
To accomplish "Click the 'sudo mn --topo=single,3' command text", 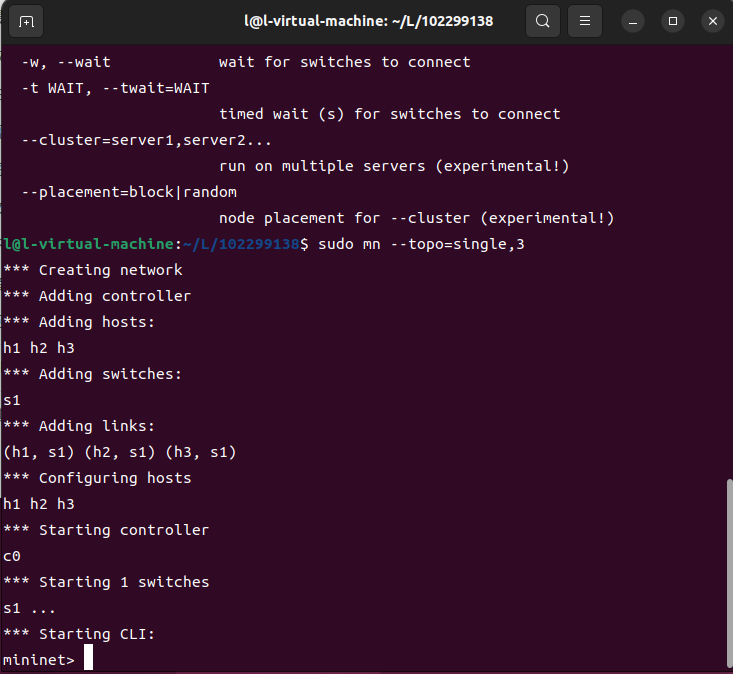I will [x=421, y=244].
